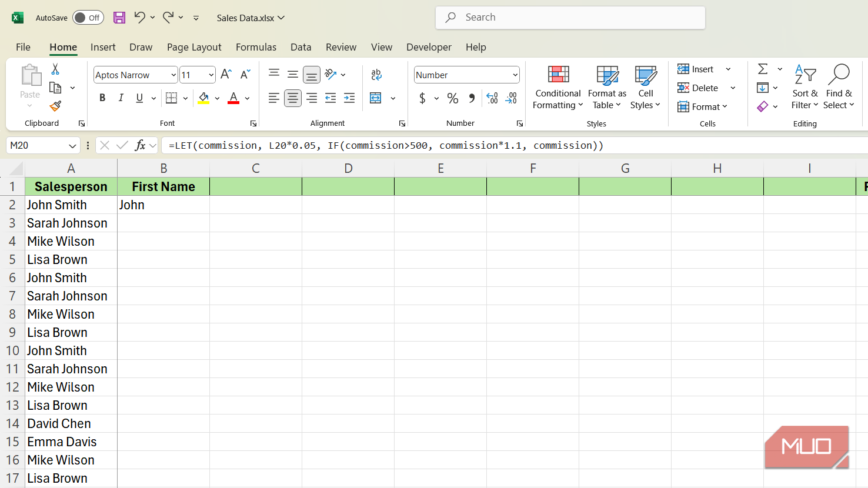Switch to the Page Layout tab

tap(194, 47)
